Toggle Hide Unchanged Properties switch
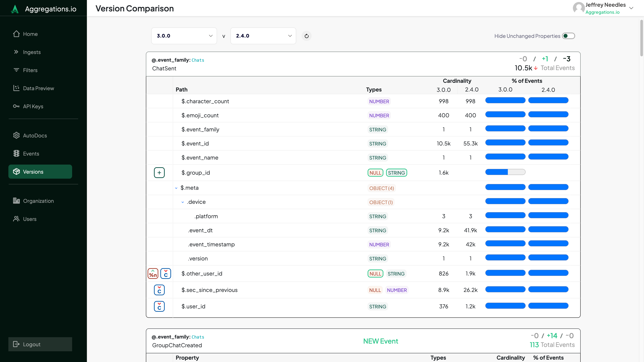Screen dimensions: 644x362 tap(568, 36)
